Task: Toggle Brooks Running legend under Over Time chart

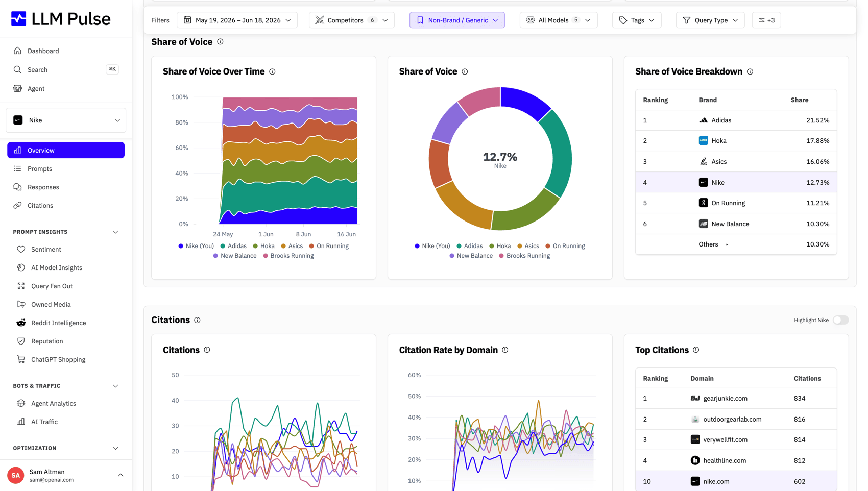Action: pyautogui.click(x=288, y=256)
